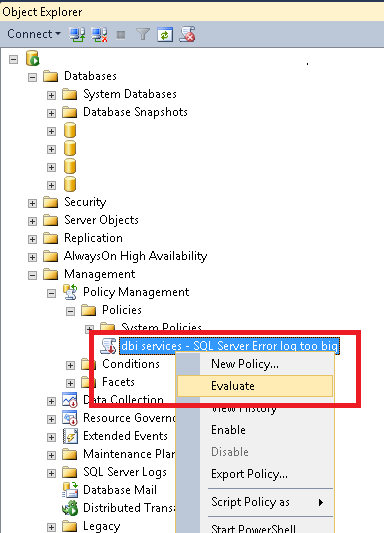The width and height of the screenshot is (384, 533).
Task: Click the Extended Events node icon
Action: pyautogui.click(x=70, y=436)
